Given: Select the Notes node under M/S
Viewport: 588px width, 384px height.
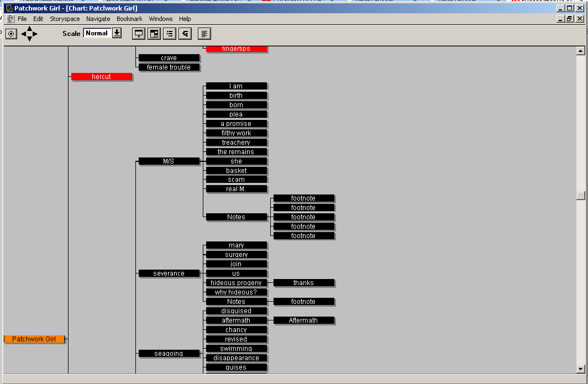Looking at the screenshot, I should pyautogui.click(x=237, y=217).
